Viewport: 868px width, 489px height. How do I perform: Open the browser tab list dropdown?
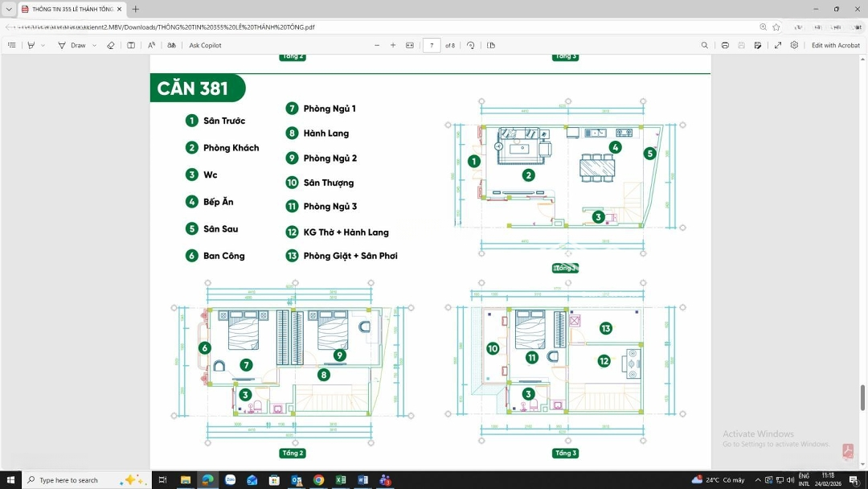point(9,10)
